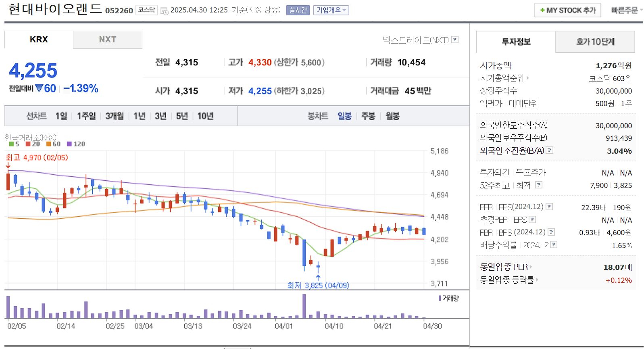This screenshot has width=644, height=349.
Task: Add stock via MY STOCK 추가 button
Action: tap(567, 10)
